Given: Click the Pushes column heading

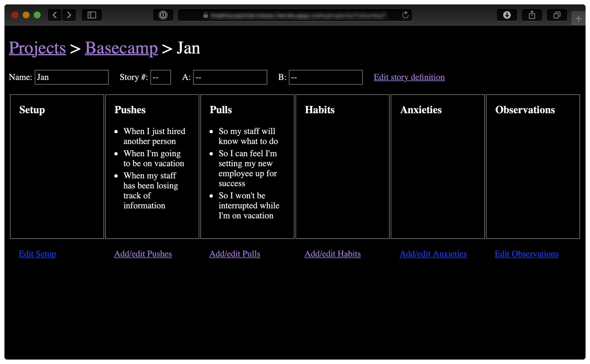Looking at the screenshot, I should pyautogui.click(x=130, y=110).
